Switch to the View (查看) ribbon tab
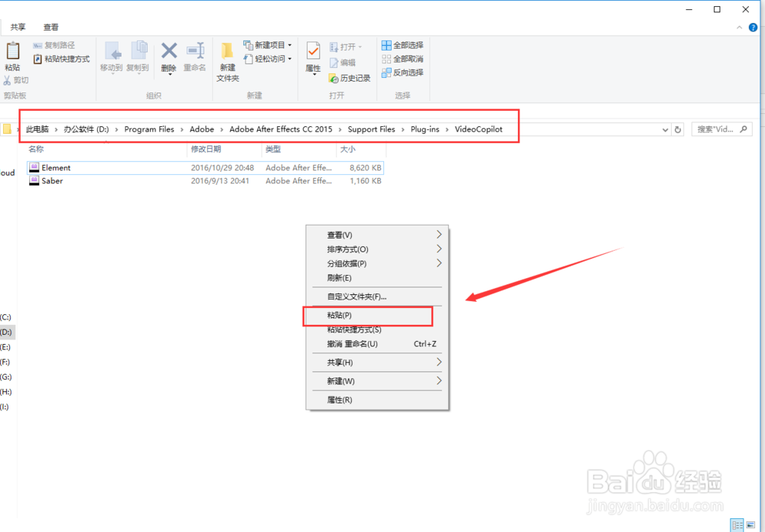 [x=50, y=28]
